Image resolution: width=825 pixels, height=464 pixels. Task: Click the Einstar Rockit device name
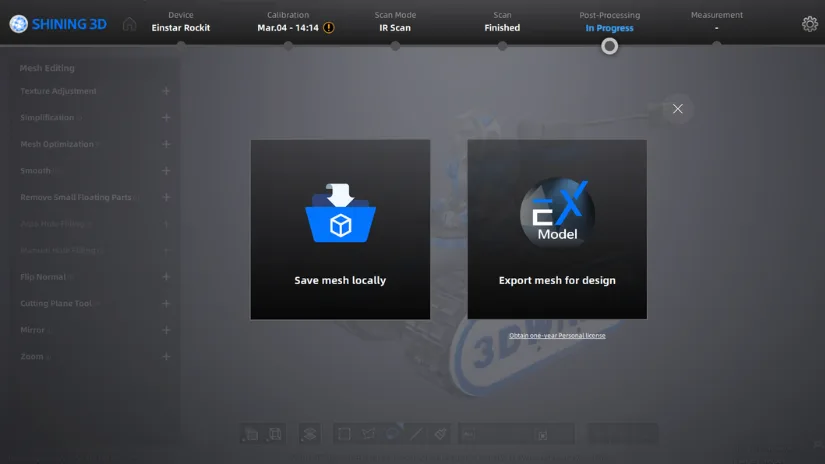[180, 28]
